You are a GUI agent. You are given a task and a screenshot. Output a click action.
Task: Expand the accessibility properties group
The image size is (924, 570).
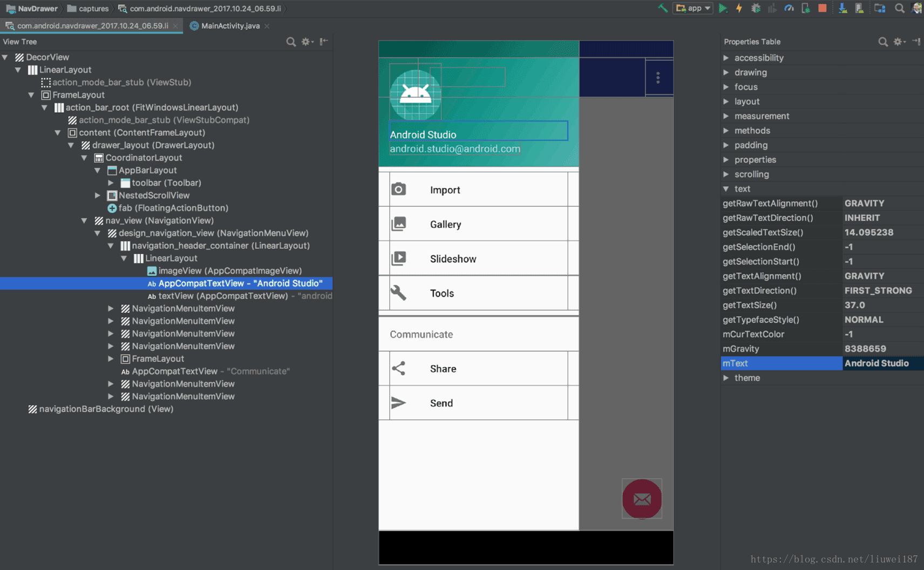726,58
